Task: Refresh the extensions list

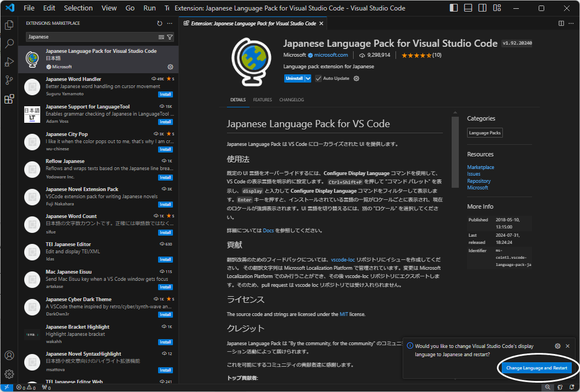Action: pos(159,23)
